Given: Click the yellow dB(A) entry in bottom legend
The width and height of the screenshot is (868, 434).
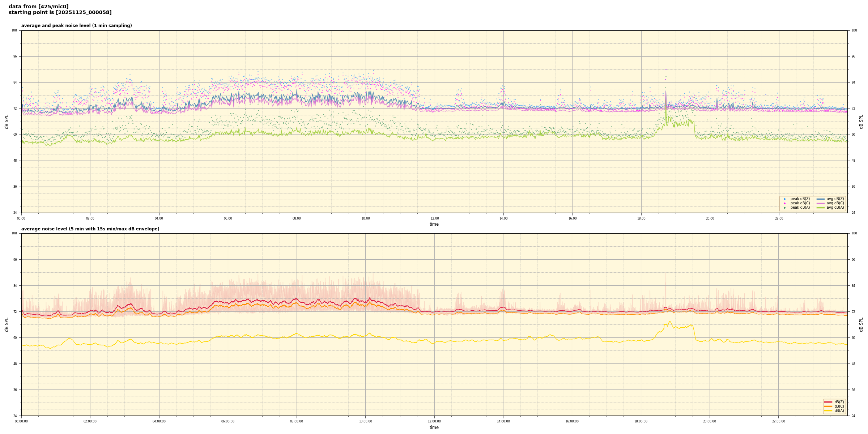Looking at the screenshot, I should [828, 410].
